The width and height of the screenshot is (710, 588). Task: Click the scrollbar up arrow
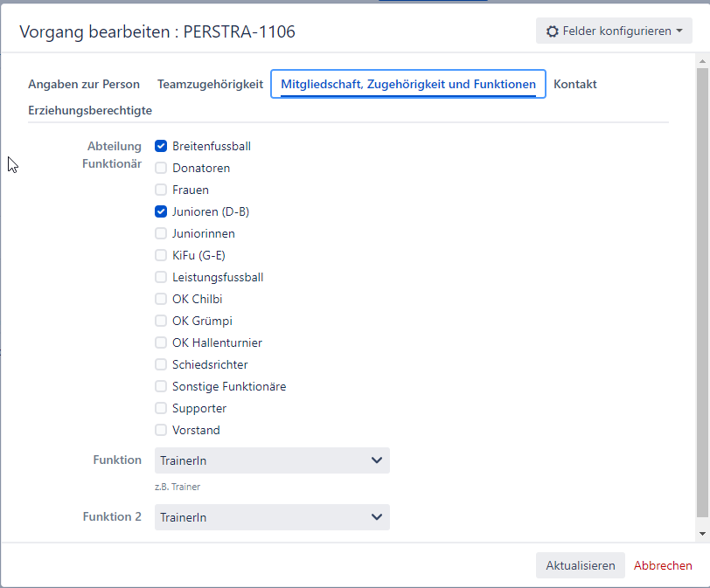point(702,61)
